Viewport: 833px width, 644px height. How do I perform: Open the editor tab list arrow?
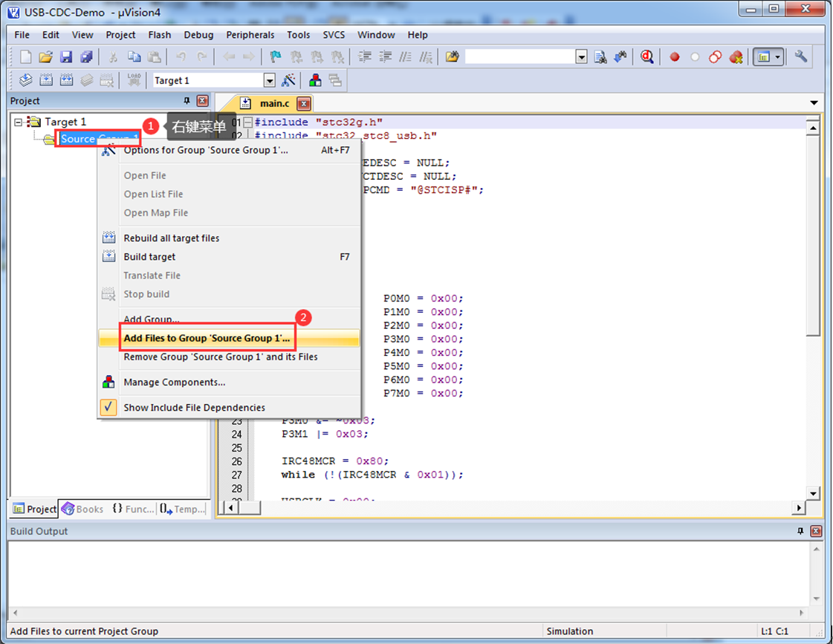814,103
